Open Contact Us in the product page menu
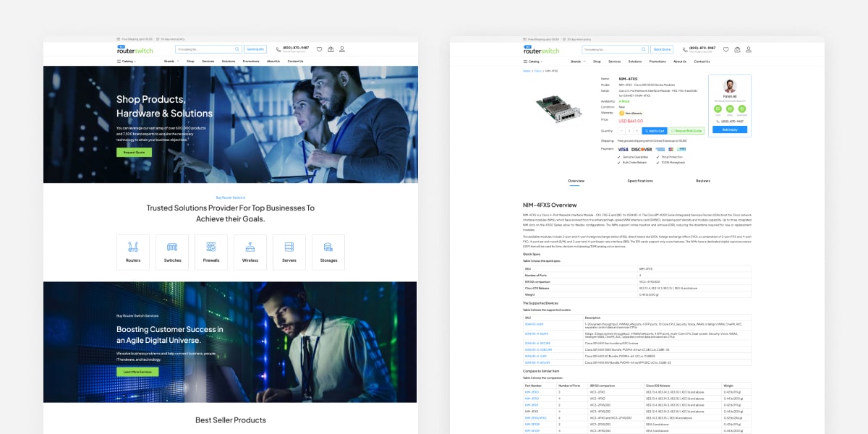The width and height of the screenshot is (868, 434). coord(702,61)
